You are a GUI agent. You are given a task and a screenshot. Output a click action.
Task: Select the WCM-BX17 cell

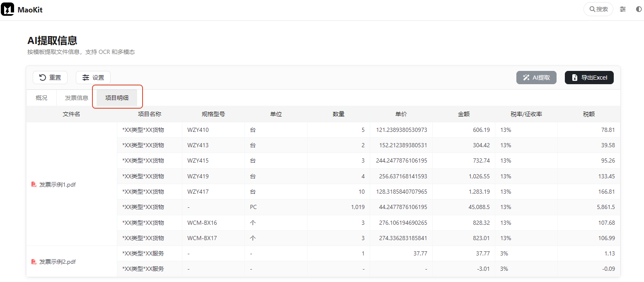click(213, 238)
